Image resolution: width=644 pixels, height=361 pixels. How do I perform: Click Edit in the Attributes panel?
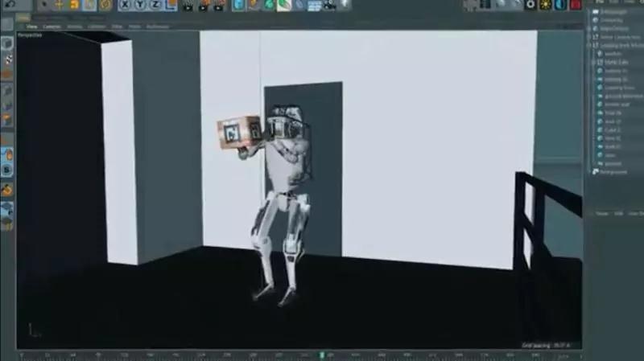pos(617,213)
